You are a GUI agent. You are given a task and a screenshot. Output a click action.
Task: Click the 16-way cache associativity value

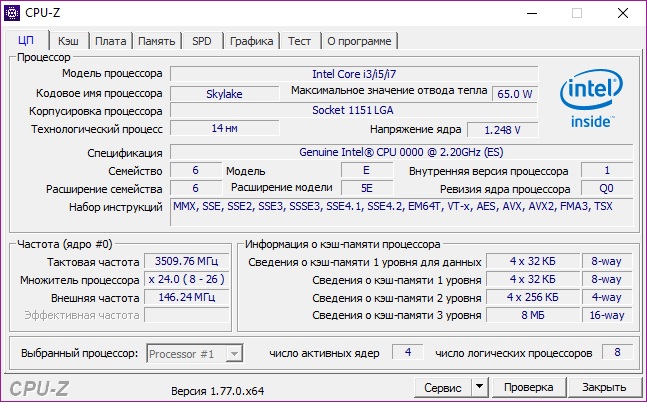pos(607,315)
